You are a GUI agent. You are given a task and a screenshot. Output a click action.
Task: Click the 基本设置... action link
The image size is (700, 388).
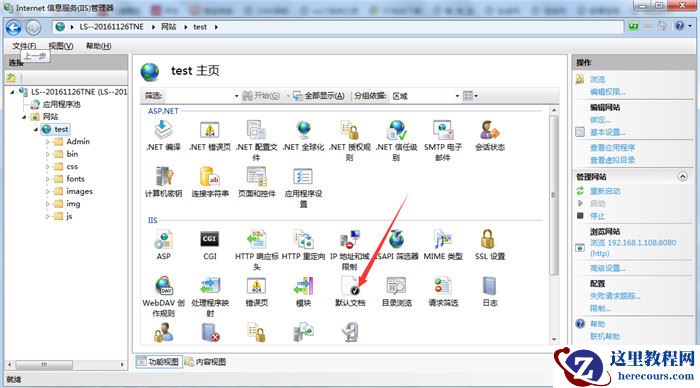pyautogui.click(x=608, y=132)
